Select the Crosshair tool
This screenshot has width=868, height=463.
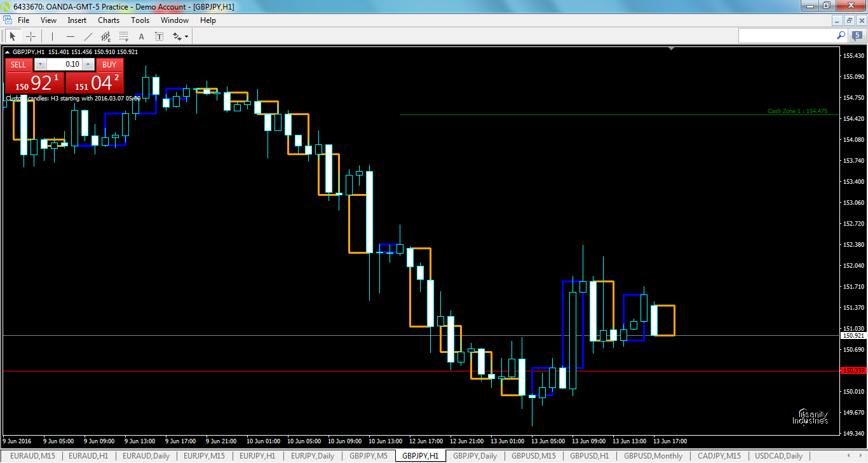coord(31,36)
